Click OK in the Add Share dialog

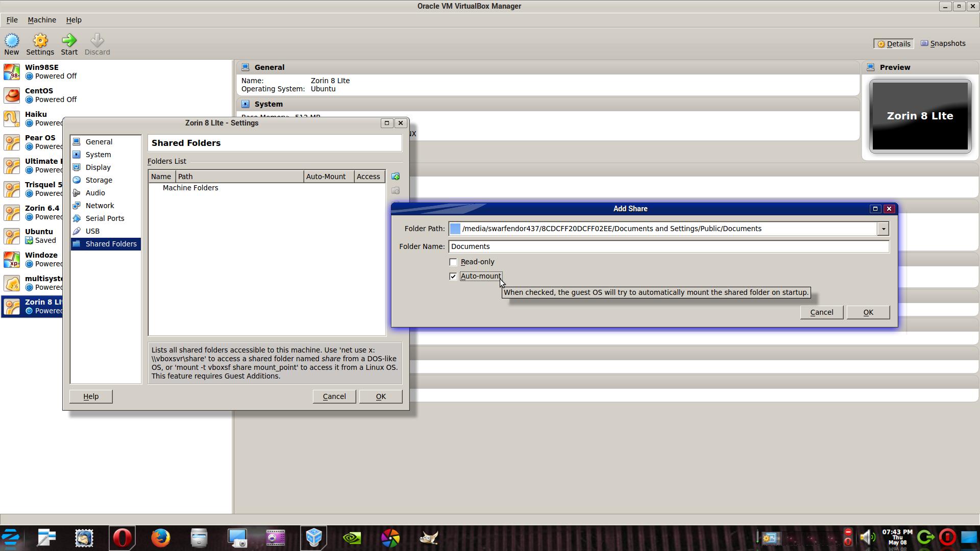coord(868,312)
